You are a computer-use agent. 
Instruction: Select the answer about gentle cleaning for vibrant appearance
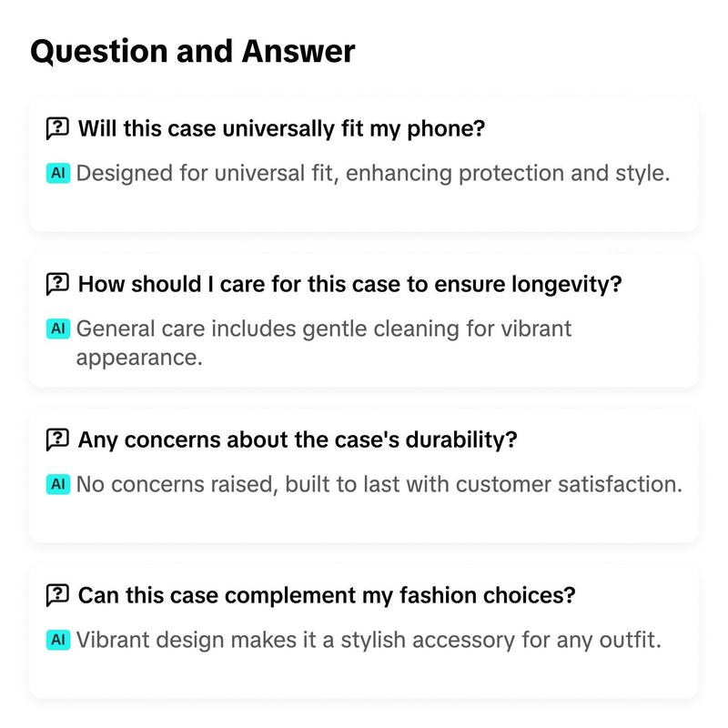coord(324,343)
